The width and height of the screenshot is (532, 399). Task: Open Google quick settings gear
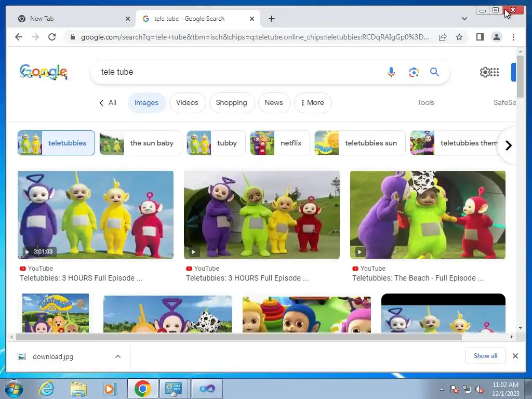click(x=485, y=72)
